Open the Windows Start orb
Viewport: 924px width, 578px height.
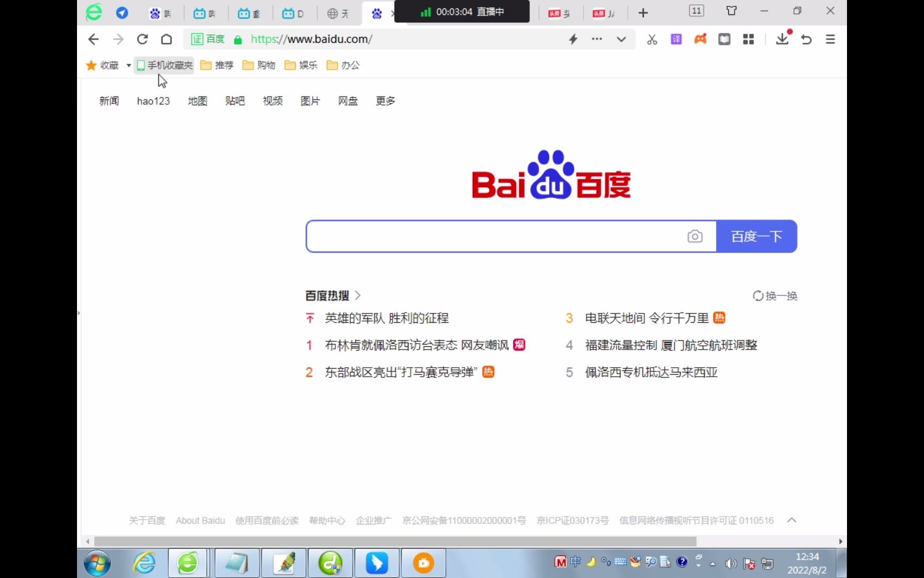(x=97, y=563)
